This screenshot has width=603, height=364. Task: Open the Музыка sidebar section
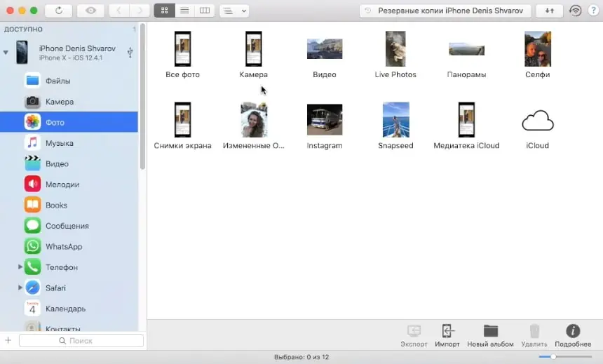point(69,143)
